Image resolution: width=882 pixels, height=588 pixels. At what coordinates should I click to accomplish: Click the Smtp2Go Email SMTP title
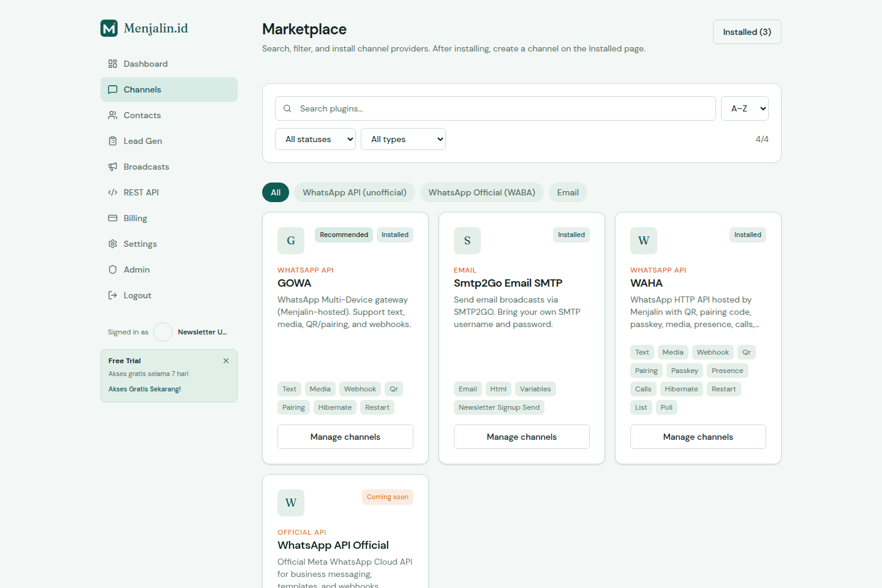coord(508,283)
